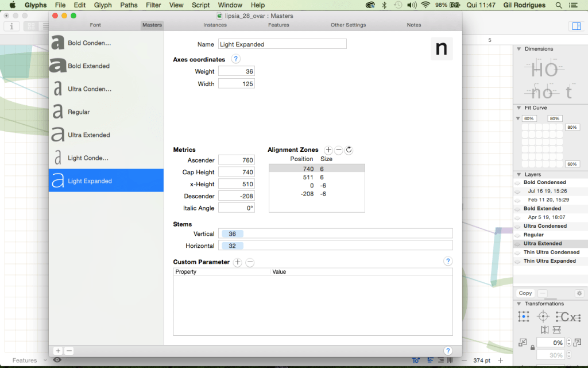Screen dimensions: 588x368
Task: Open the Features dropdown at bottom
Action: [28, 361]
